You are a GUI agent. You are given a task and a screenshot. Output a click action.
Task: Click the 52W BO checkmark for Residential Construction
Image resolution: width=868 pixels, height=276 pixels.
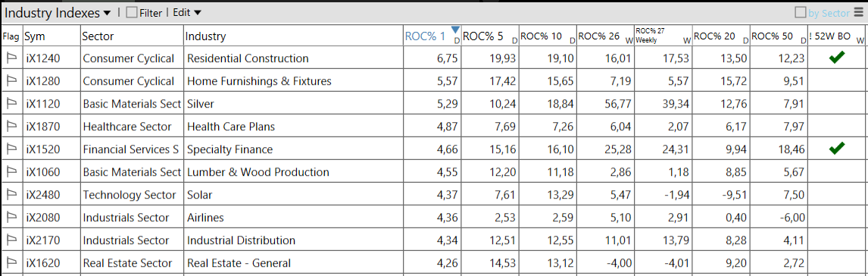836,58
